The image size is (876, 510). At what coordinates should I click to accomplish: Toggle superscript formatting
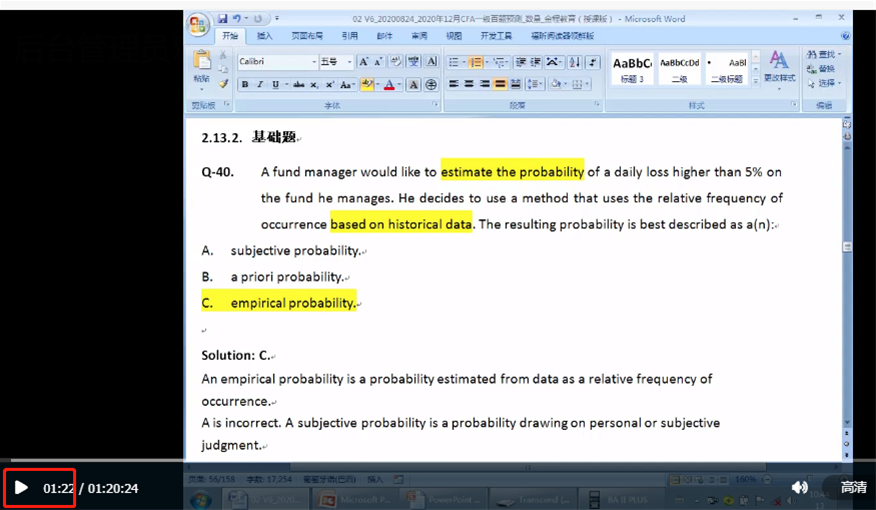click(x=330, y=84)
